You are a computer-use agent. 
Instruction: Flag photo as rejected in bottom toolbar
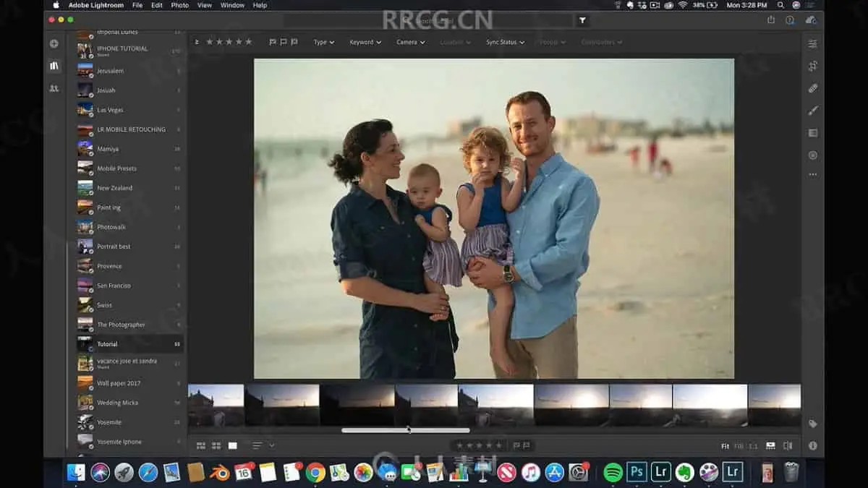tap(527, 445)
